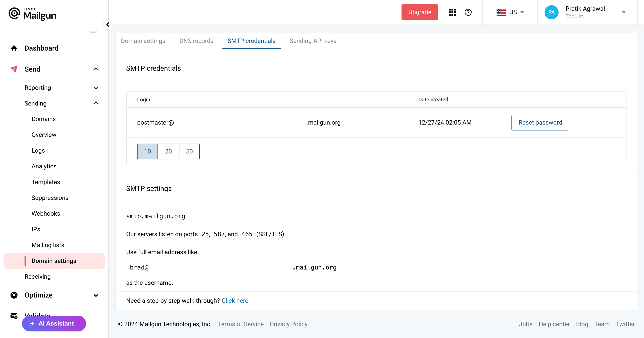Select 50 entries per page
Image resolution: width=644 pixels, height=338 pixels.
pos(189,151)
